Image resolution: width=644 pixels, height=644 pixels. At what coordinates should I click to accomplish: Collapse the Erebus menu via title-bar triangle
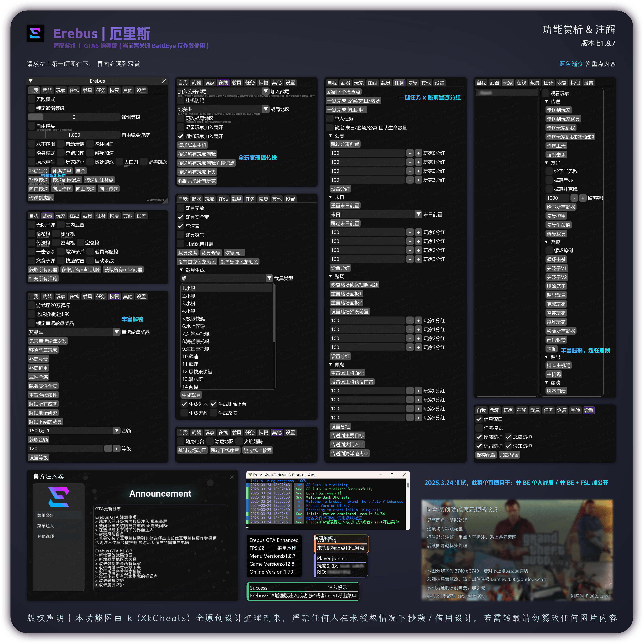(x=31, y=81)
